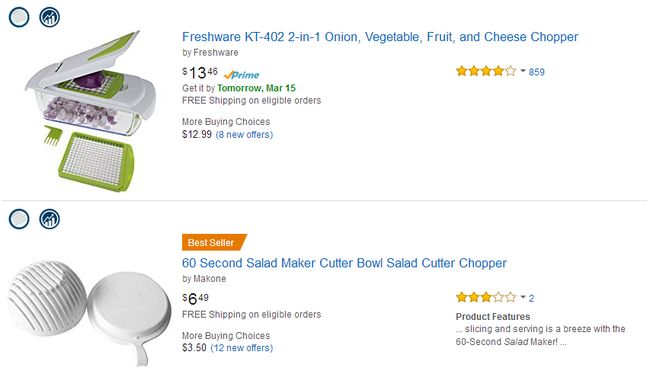Image resolution: width=650 pixels, height=374 pixels.
Task: Click the three-star rating of Salad Maker
Action: (x=486, y=297)
